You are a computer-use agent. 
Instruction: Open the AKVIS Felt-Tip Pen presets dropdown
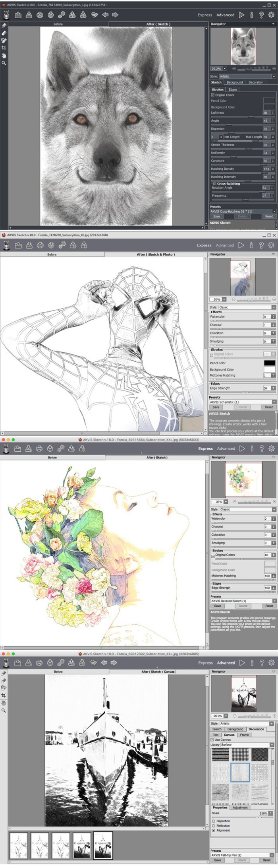click(x=243, y=854)
